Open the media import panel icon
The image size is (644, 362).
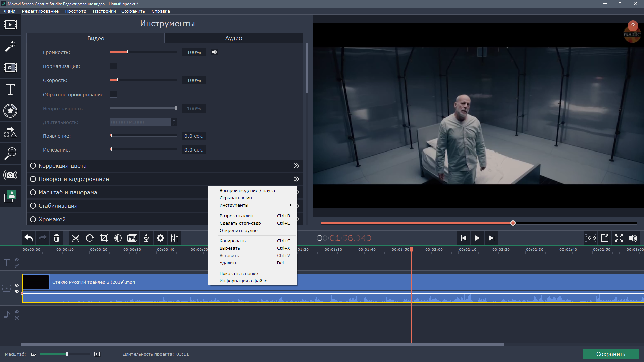[x=10, y=25]
